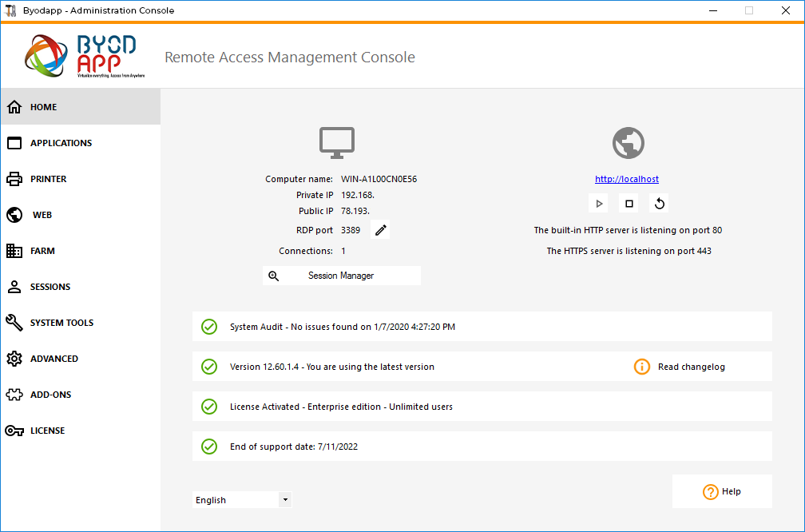Click the house icon beside HOME
The height and width of the screenshot is (532, 805).
[14, 107]
